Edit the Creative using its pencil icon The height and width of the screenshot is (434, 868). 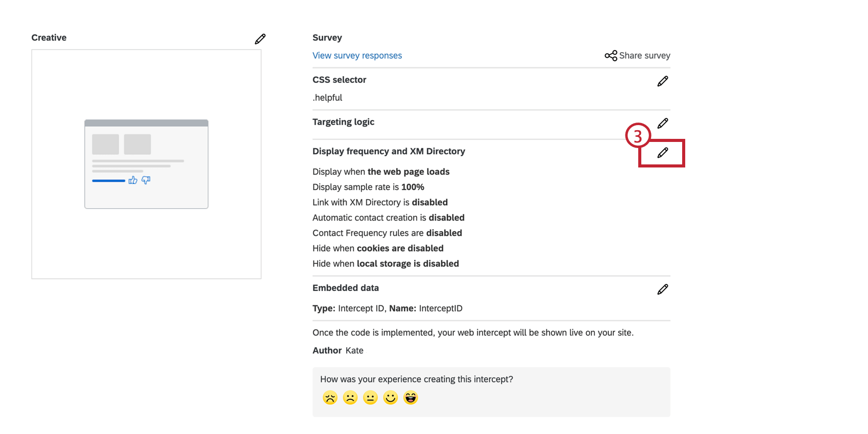click(260, 39)
